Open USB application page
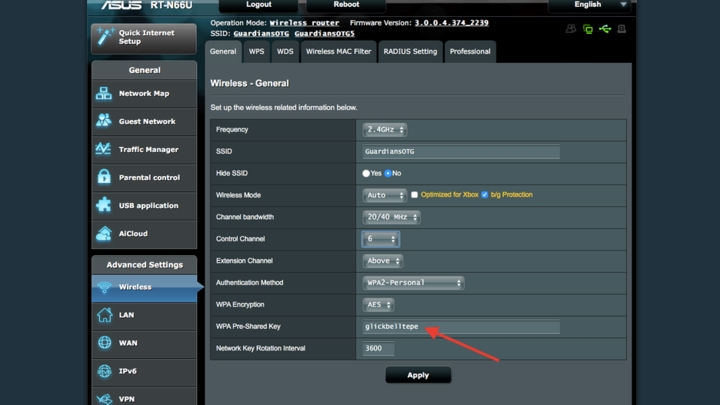This screenshot has height=405, width=720. pyautogui.click(x=144, y=206)
